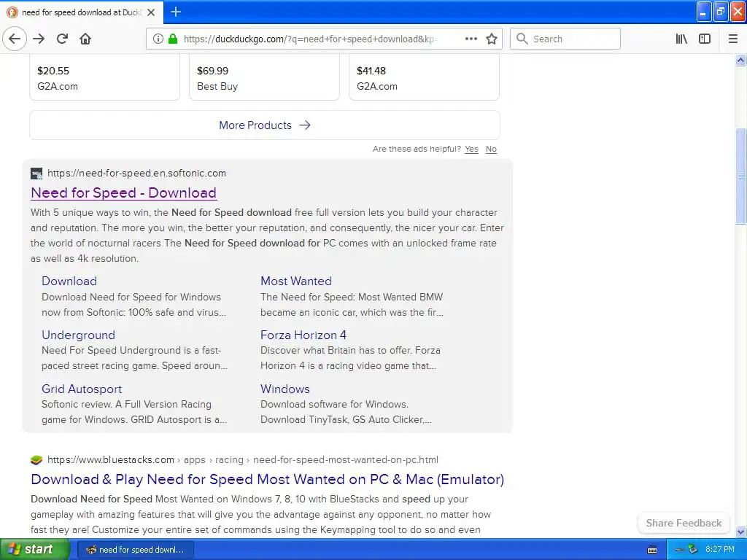747x560 pixels.
Task: Open the BlueStacks Most Wanted emulator result
Action: pyautogui.click(x=267, y=480)
